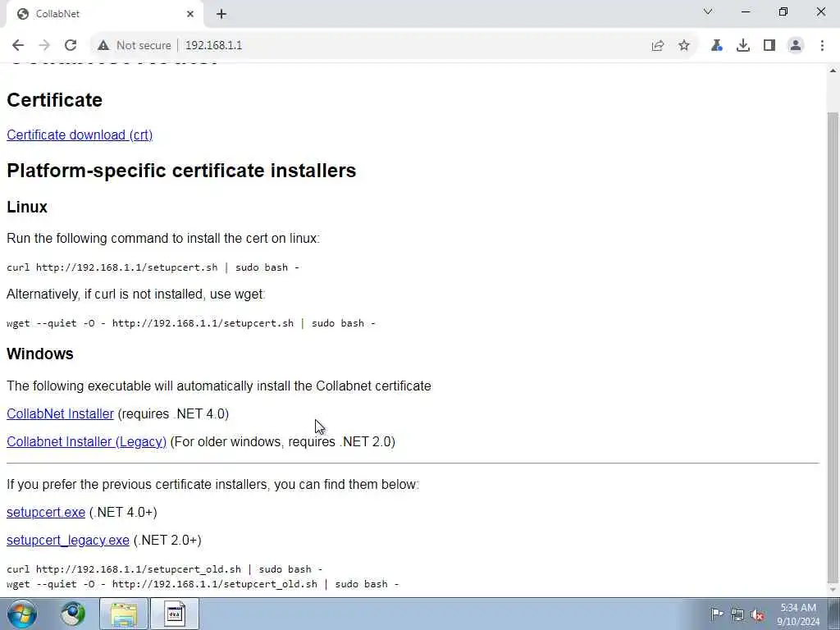The width and height of the screenshot is (840, 630).
Task: Open the exe application taskbar icon
Action: click(x=175, y=614)
